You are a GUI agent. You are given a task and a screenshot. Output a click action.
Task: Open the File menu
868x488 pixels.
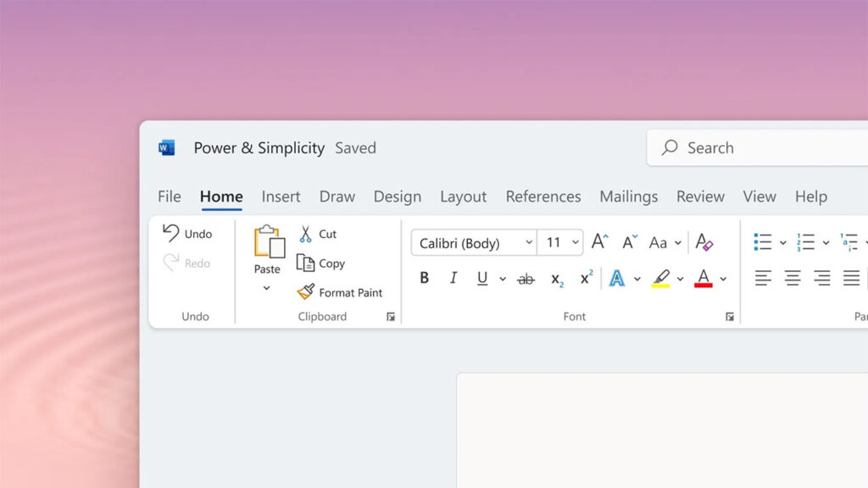170,197
